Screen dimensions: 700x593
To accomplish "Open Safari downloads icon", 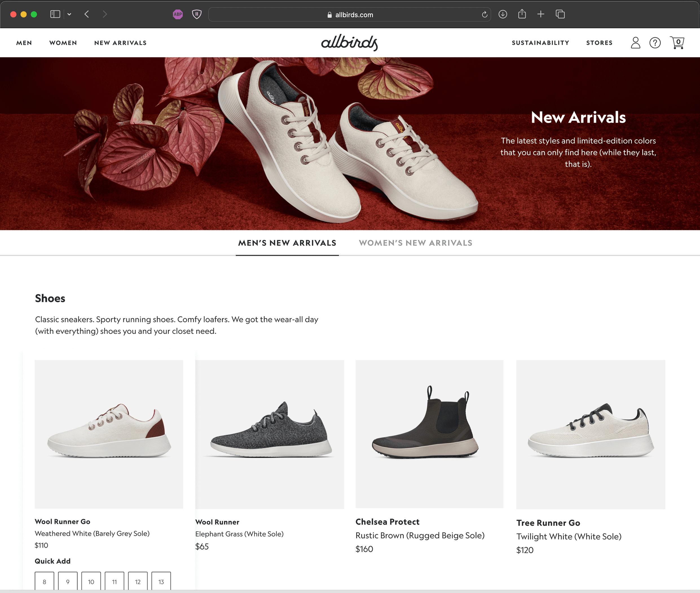I will point(503,14).
